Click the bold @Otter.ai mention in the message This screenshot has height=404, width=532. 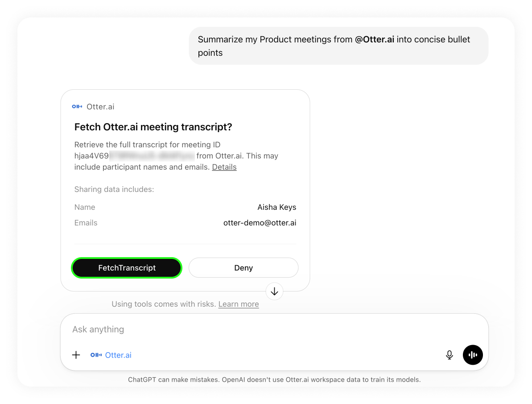coord(374,39)
